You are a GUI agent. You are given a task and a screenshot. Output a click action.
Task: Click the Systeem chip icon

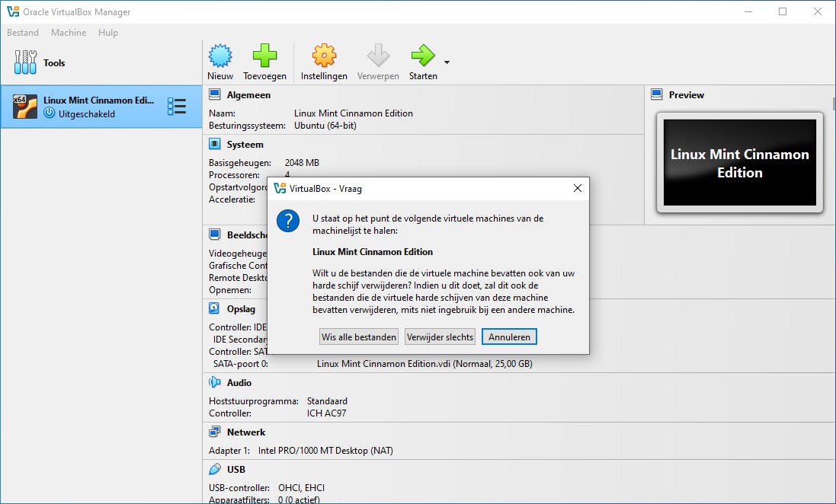pyautogui.click(x=214, y=144)
